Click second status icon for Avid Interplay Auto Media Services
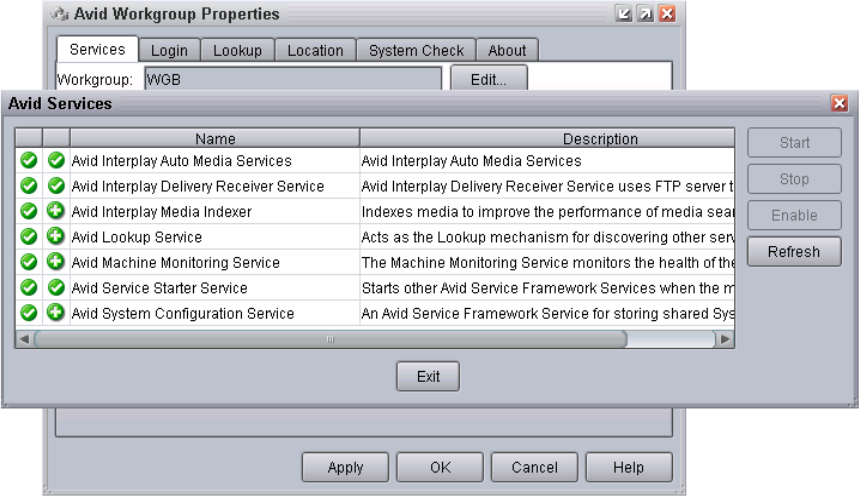The height and width of the screenshot is (497, 860). pos(56,160)
